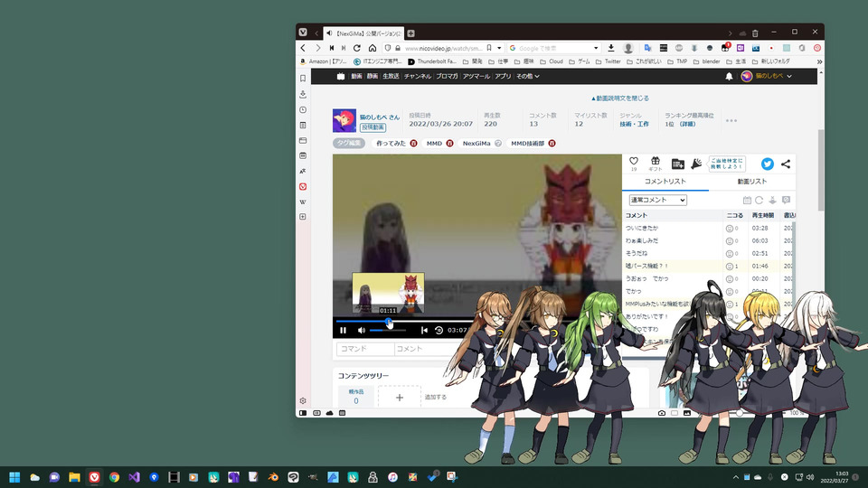Open Niconico notifications bell

tap(729, 76)
